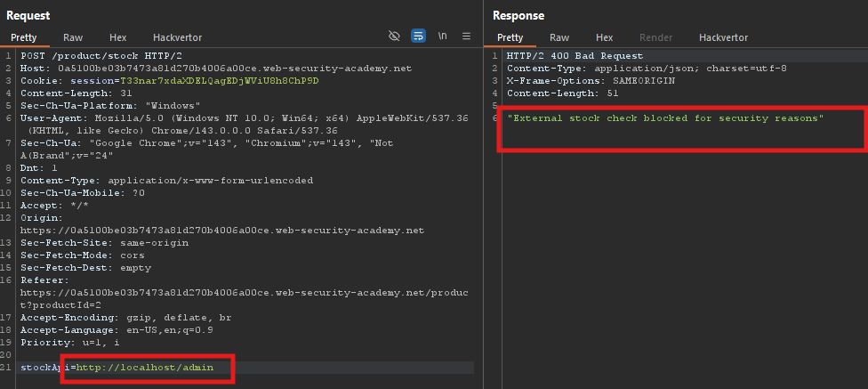Switch to Response Pretty tab
The height and width of the screenshot is (389, 868).
[x=510, y=37]
